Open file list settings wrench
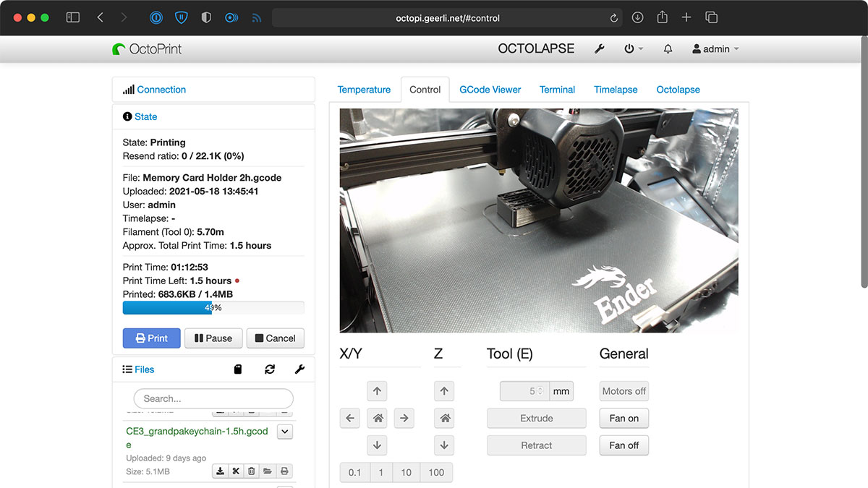The image size is (868, 488). [x=300, y=369]
